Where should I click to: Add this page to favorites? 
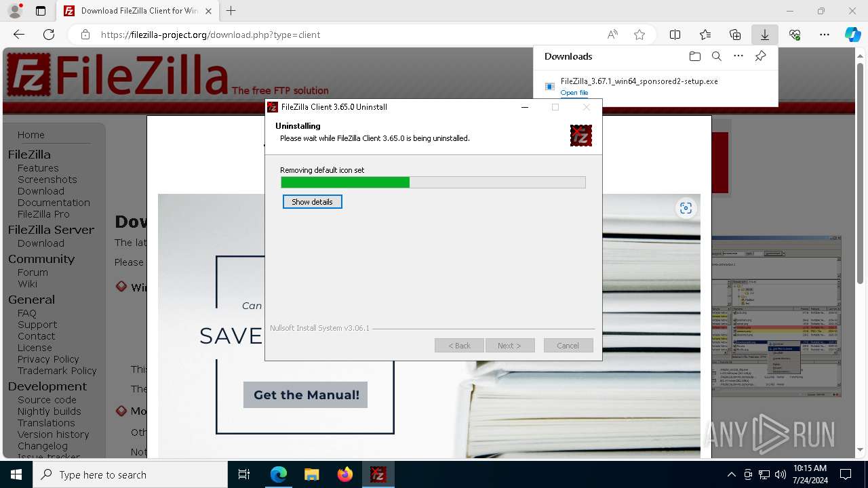coord(639,35)
